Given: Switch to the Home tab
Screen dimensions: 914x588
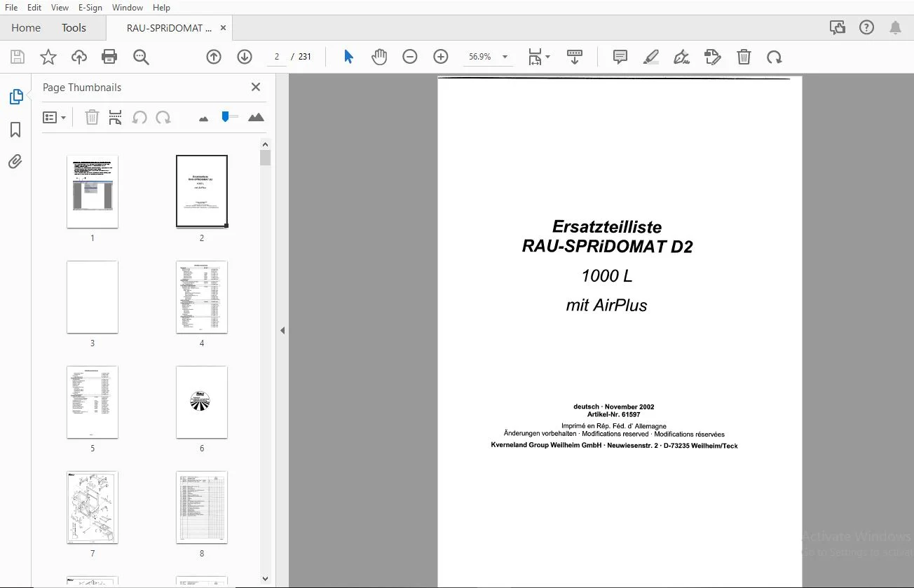Looking at the screenshot, I should pos(26,28).
